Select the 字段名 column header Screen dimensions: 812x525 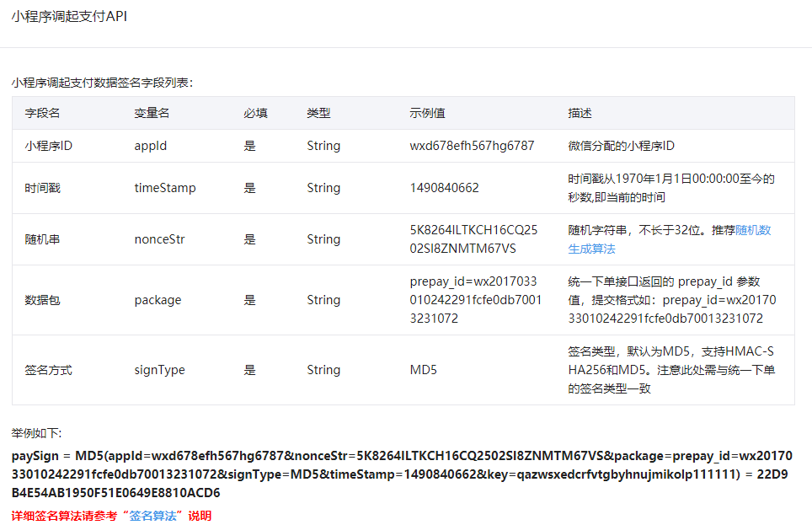coord(42,113)
